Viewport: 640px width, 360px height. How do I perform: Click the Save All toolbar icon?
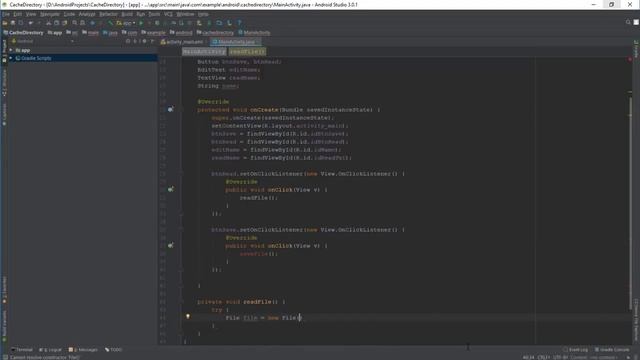[13, 23]
